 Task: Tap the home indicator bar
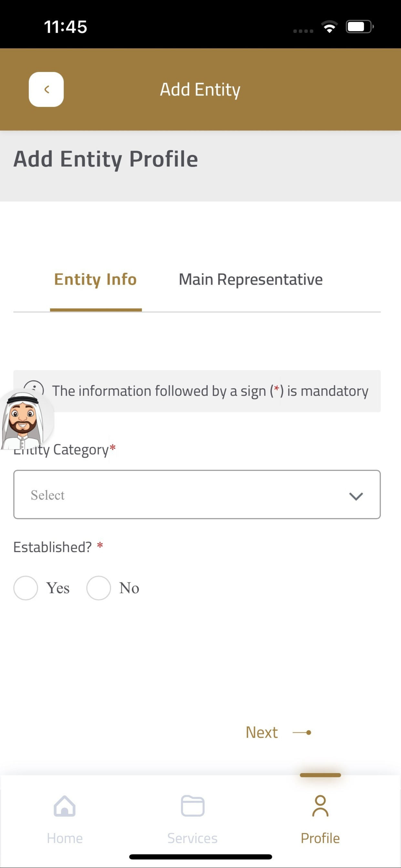200,857
